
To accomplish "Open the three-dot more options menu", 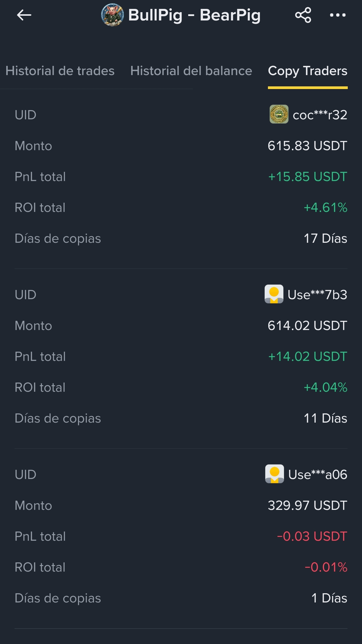I will pos(338,15).
